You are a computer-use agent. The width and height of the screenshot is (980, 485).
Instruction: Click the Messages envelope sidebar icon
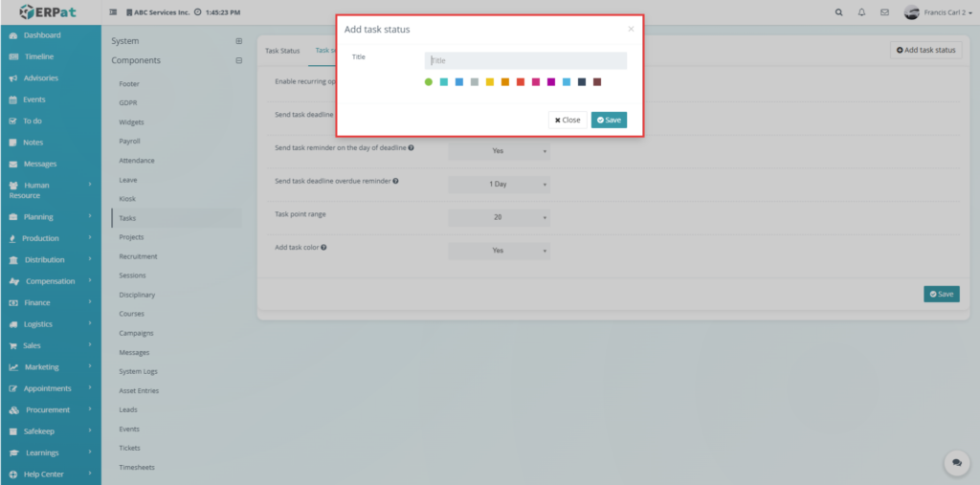point(13,165)
